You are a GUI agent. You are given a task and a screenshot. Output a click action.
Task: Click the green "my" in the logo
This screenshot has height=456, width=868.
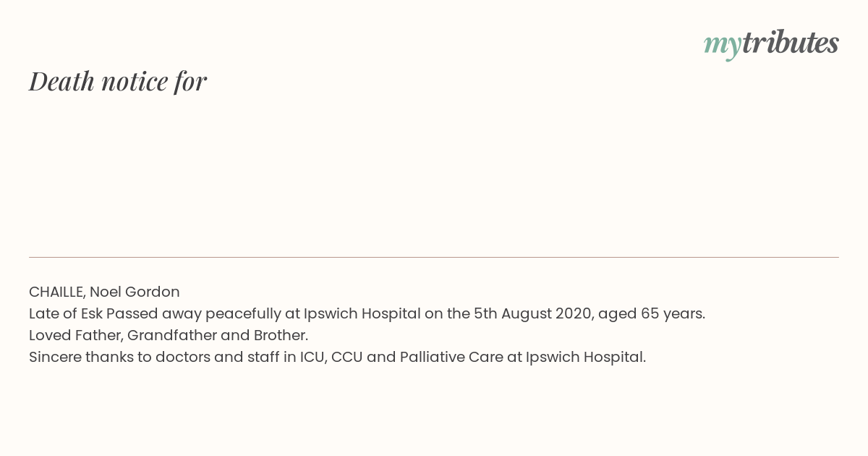click(722, 44)
